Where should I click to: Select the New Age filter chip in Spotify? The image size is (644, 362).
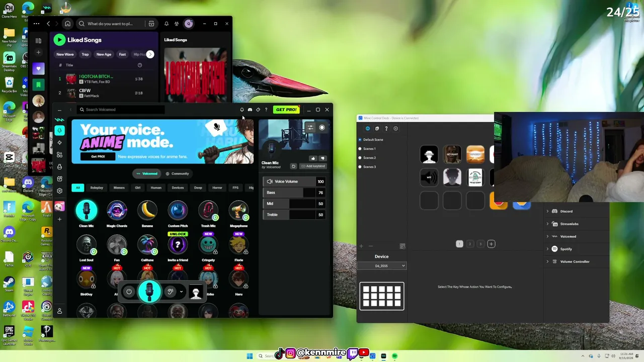104,54
